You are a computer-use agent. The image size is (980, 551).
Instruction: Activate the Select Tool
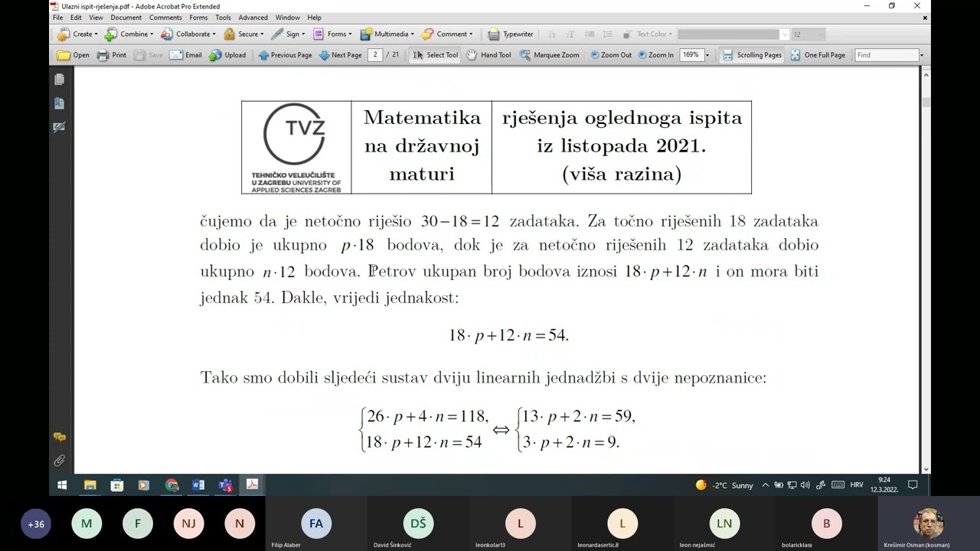coord(435,55)
